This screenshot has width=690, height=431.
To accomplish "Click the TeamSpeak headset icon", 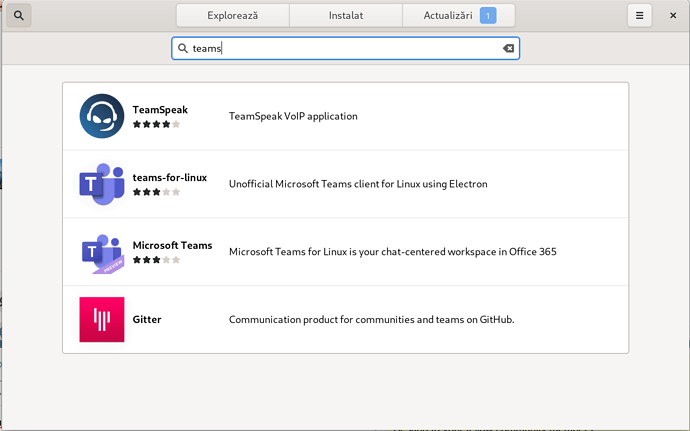I will coord(102,116).
